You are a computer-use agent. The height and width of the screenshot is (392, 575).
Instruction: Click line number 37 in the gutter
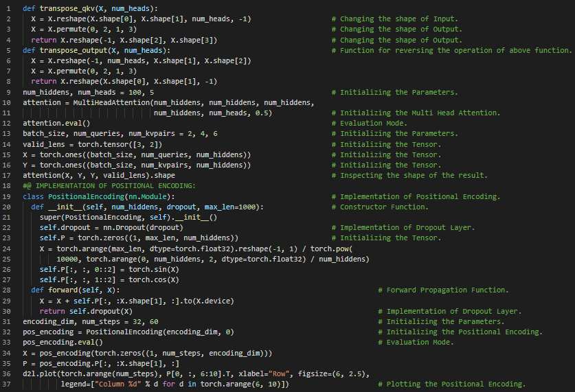[x=8, y=384]
